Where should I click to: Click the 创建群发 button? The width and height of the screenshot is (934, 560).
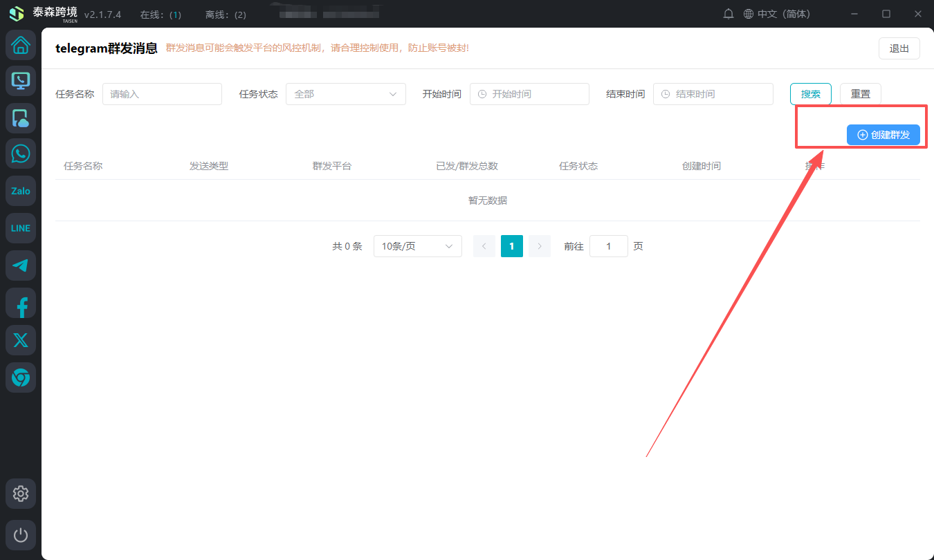[x=883, y=135]
